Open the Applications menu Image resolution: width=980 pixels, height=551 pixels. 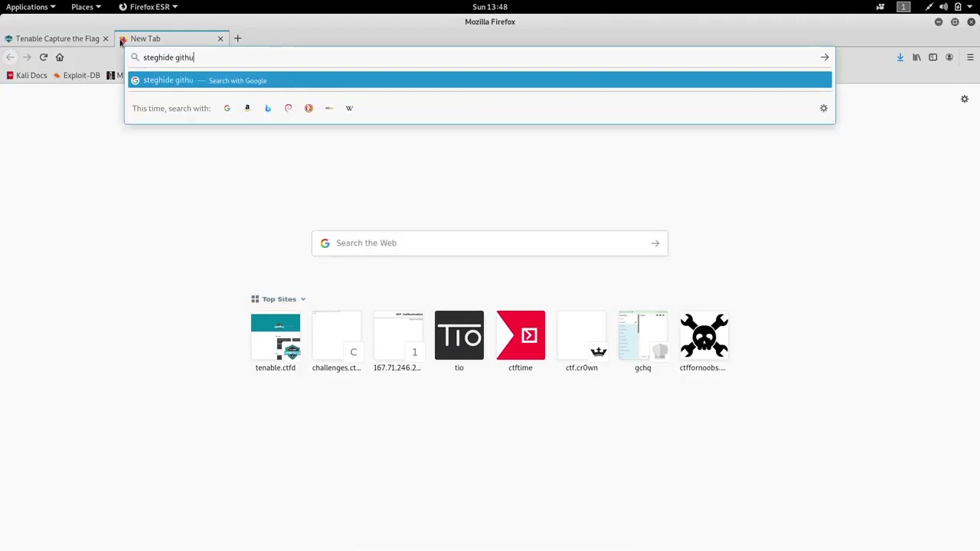(x=31, y=7)
